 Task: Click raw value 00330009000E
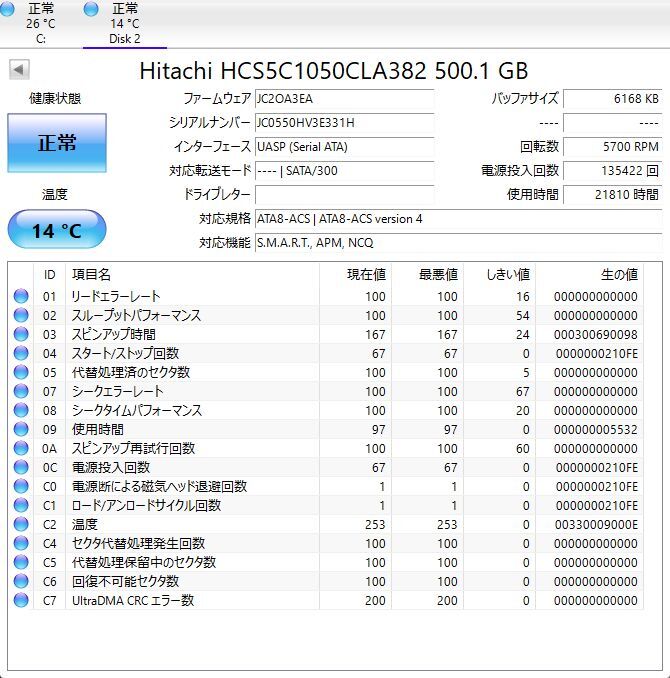pyautogui.click(x=596, y=525)
